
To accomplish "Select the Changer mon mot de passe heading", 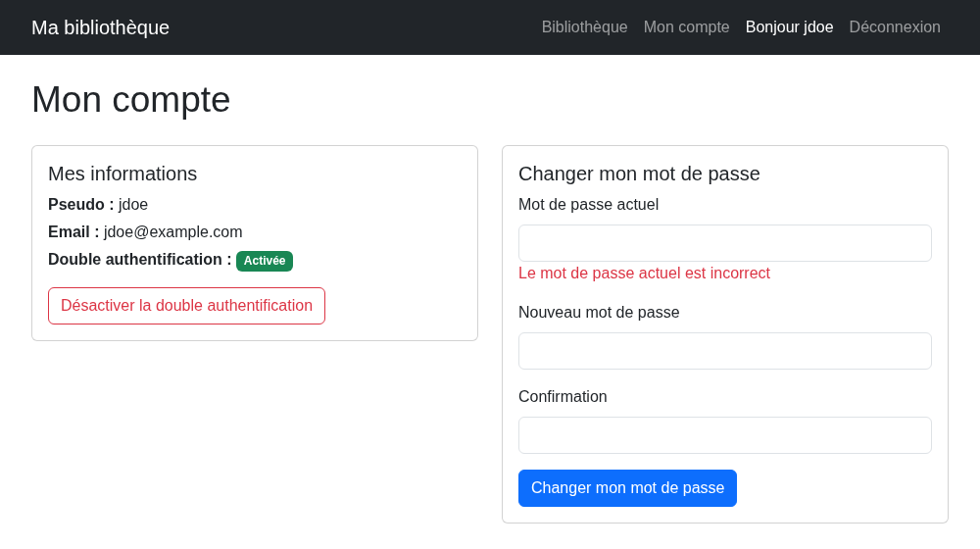I will click(x=639, y=174).
